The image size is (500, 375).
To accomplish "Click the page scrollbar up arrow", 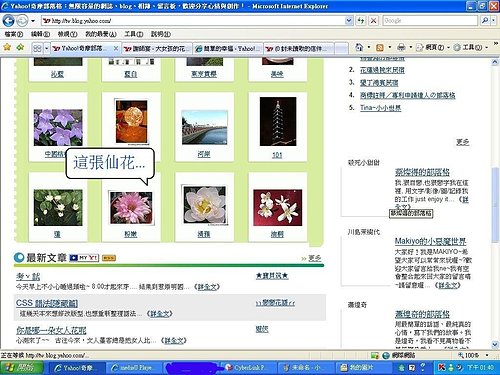I will pyautogui.click(x=495, y=62).
